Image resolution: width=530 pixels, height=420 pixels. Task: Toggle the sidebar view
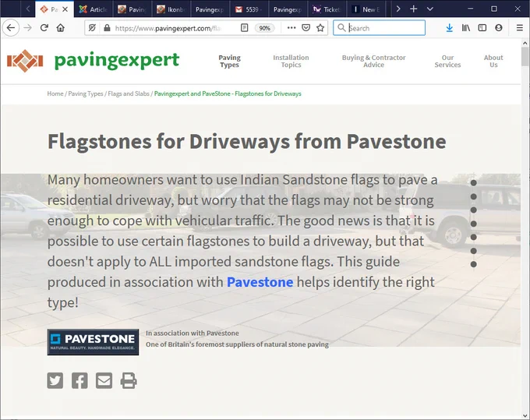point(482,28)
